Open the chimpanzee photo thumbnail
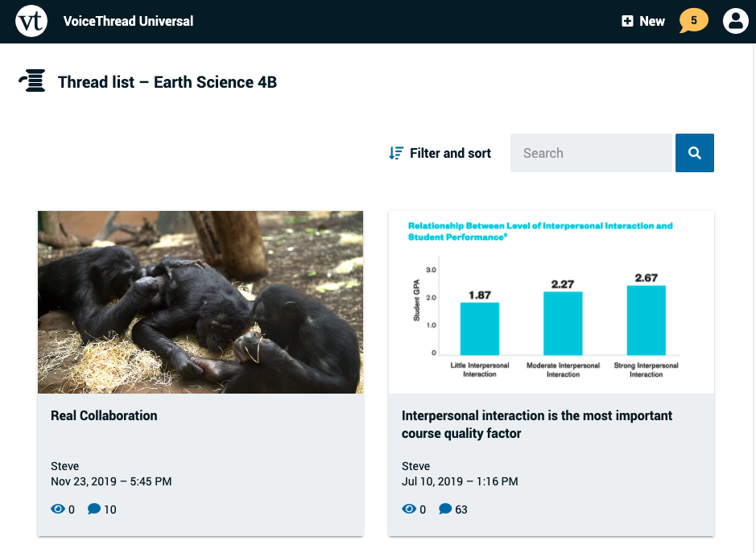This screenshot has height=553, width=756. coord(200,302)
